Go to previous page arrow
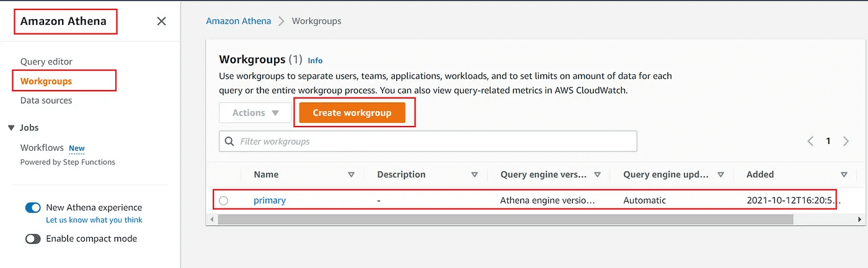 810,141
